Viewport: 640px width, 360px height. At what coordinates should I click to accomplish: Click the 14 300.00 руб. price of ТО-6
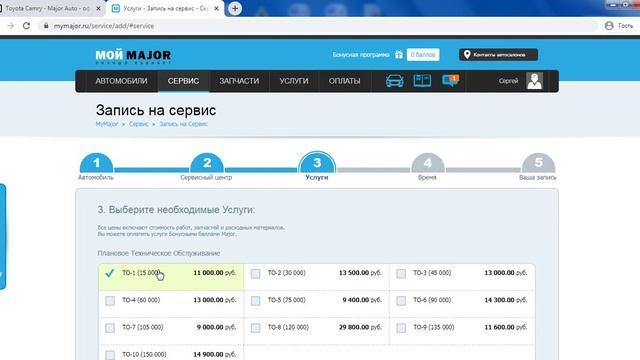point(506,300)
